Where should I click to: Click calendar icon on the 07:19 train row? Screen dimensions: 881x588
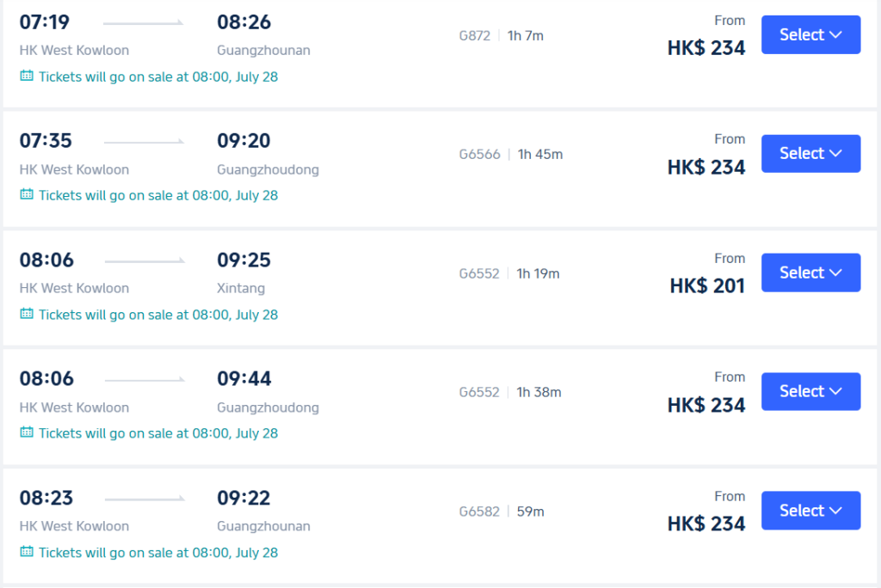tap(27, 76)
